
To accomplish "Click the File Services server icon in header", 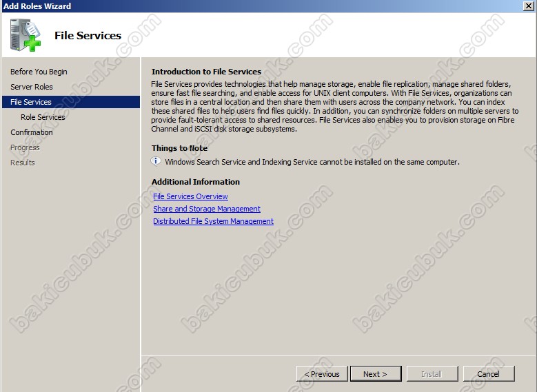I will [x=25, y=35].
